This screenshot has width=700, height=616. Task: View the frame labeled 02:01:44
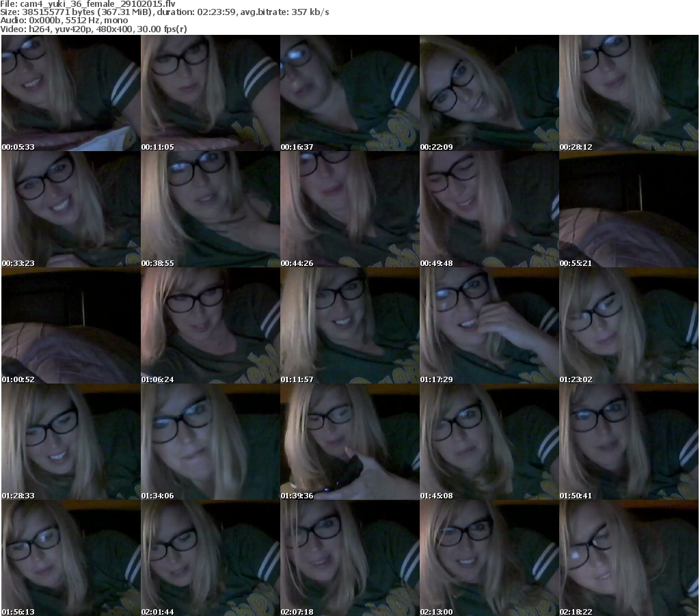point(211,558)
